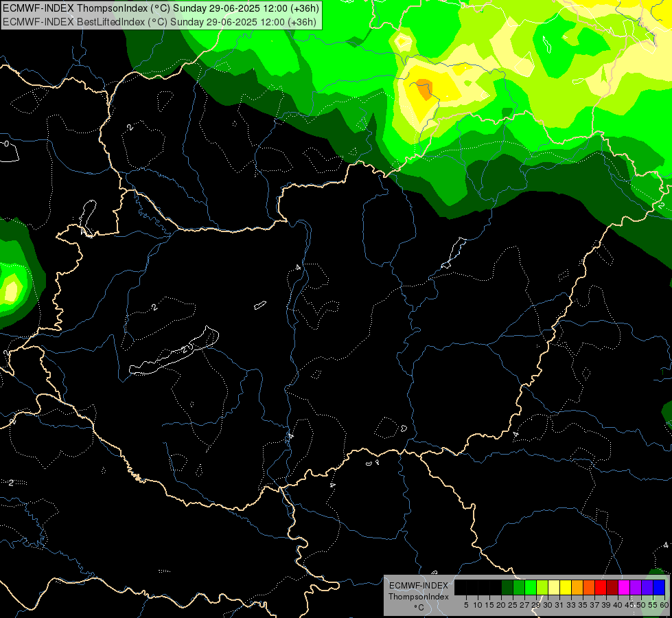Image resolution: width=672 pixels, height=618 pixels.
Task: Select the dark red 39-40 legend swatch
Action: (612, 588)
